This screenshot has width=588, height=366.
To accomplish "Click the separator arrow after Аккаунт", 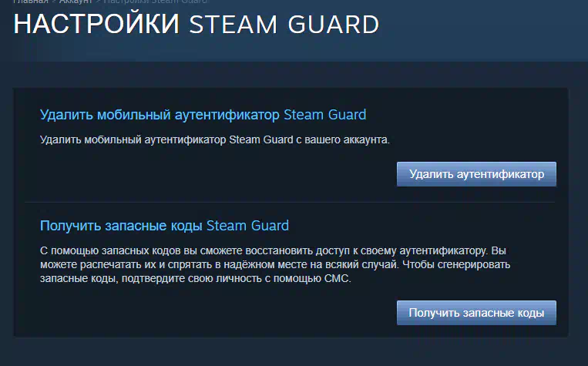I will 98,2.
